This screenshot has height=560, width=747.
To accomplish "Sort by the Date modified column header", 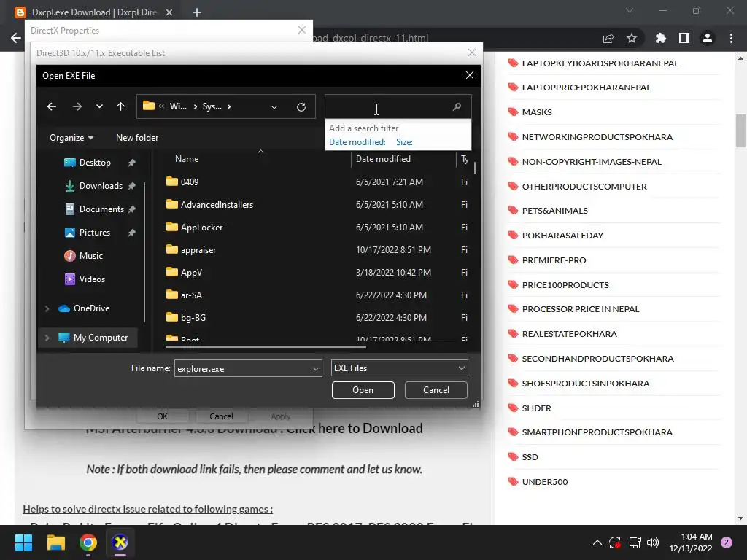I will (383, 159).
